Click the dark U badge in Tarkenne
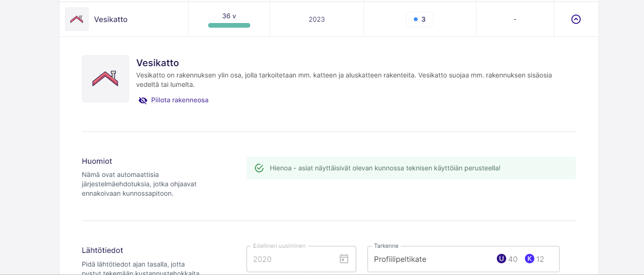Screen dimensions: 644x275 [x=502, y=259]
